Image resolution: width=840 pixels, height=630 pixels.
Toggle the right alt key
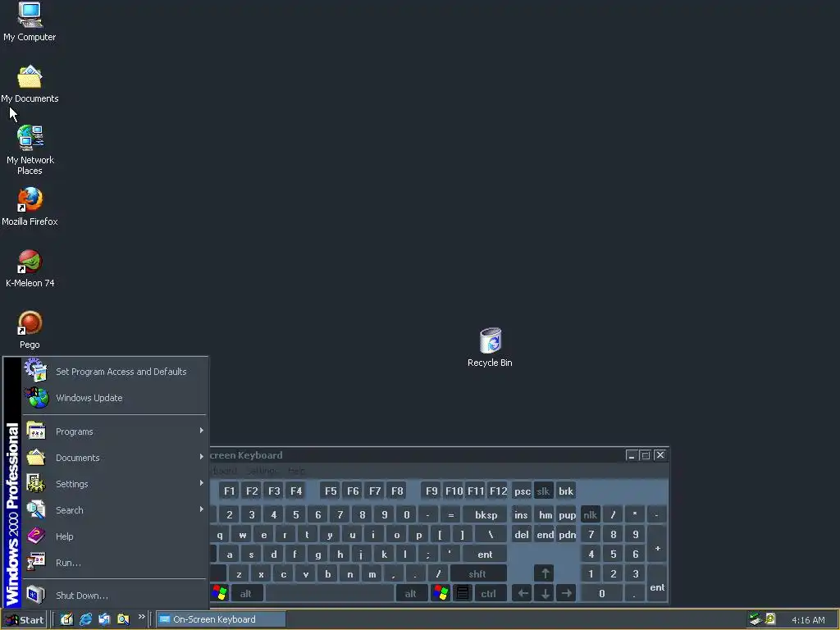pyautogui.click(x=411, y=593)
